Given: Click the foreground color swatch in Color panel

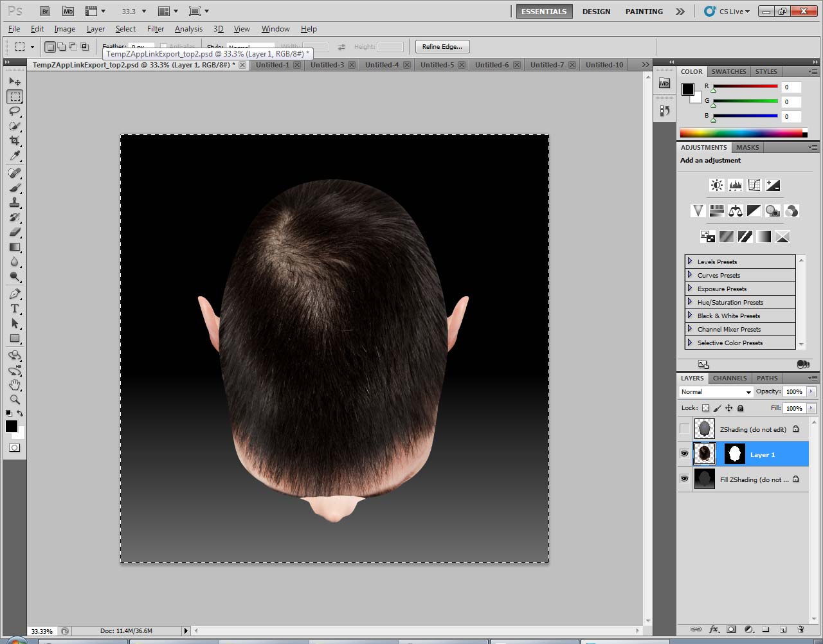Looking at the screenshot, I should 687,89.
